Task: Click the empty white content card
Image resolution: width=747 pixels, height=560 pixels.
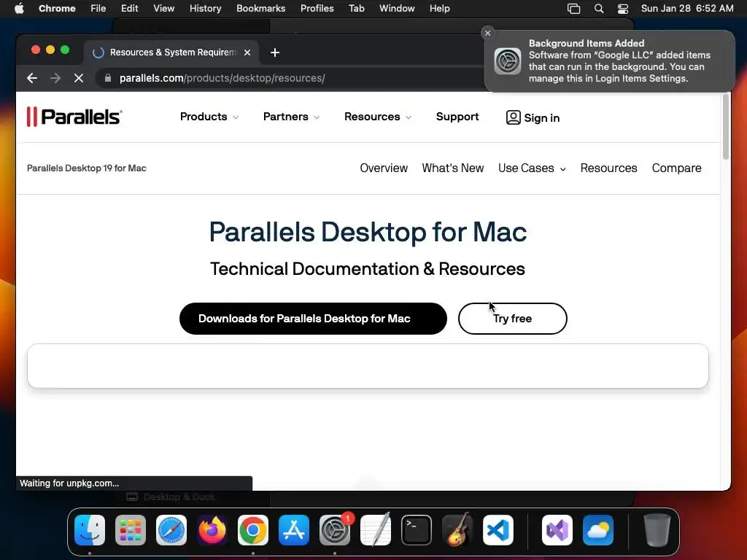Action: tap(368, 366)
